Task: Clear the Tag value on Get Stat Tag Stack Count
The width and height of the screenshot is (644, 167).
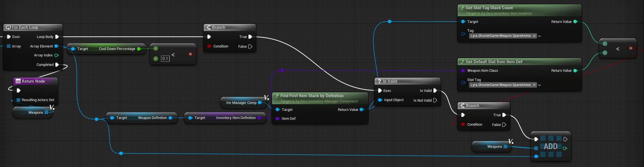Action: (534, 36)
